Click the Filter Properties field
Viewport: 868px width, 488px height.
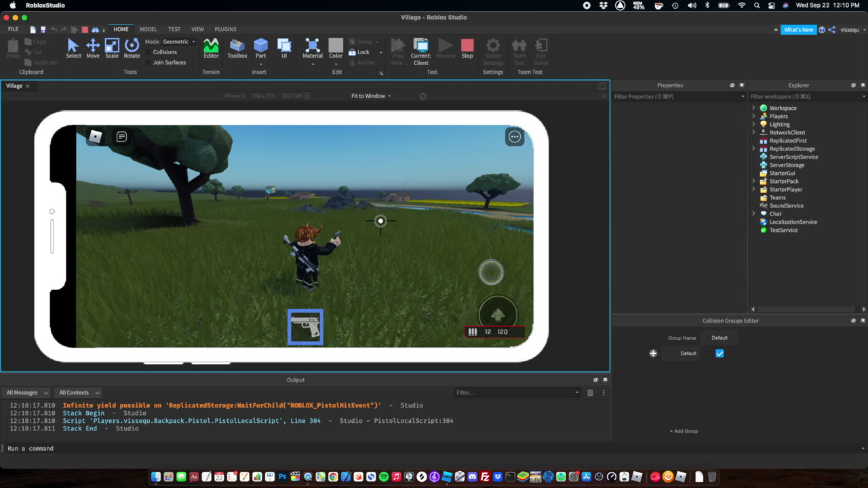[679, 97]
